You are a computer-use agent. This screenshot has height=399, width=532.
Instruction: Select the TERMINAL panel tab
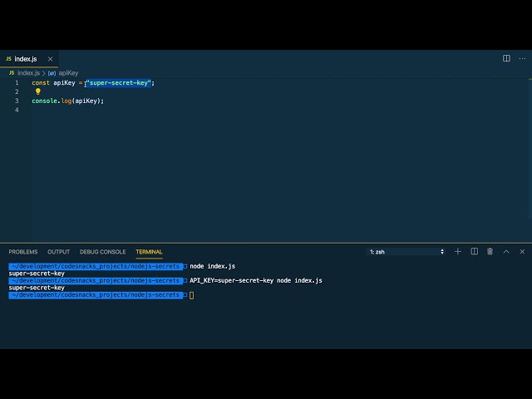pos(149,252)
